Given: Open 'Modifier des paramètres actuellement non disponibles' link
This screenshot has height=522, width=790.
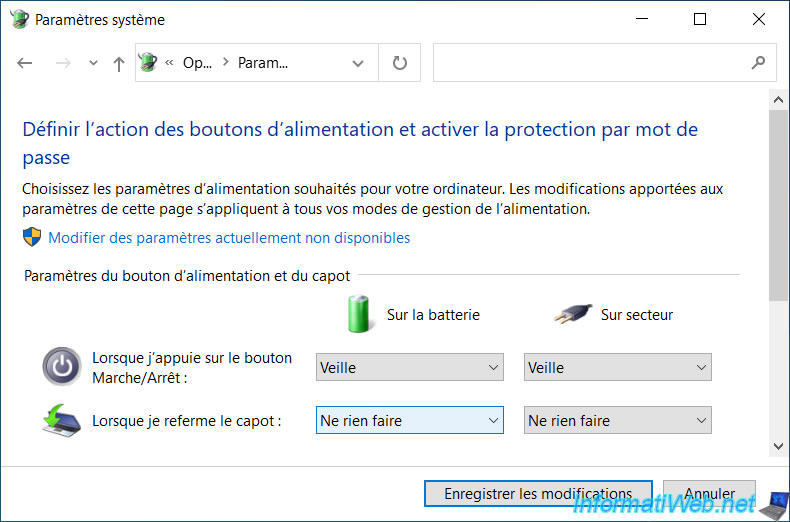Looking at the screenshot, I should (x=229, y=238).
